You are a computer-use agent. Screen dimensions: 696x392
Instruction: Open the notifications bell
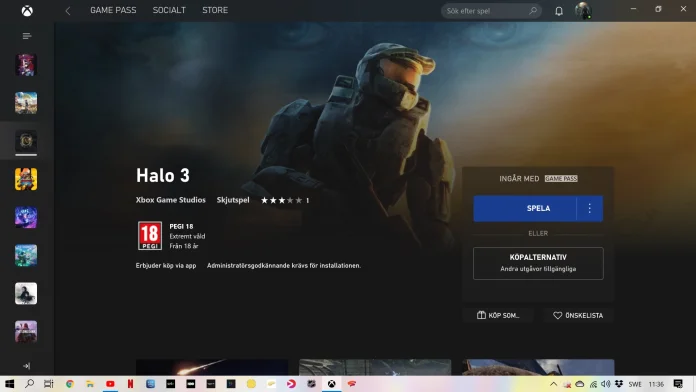(559, 11)
